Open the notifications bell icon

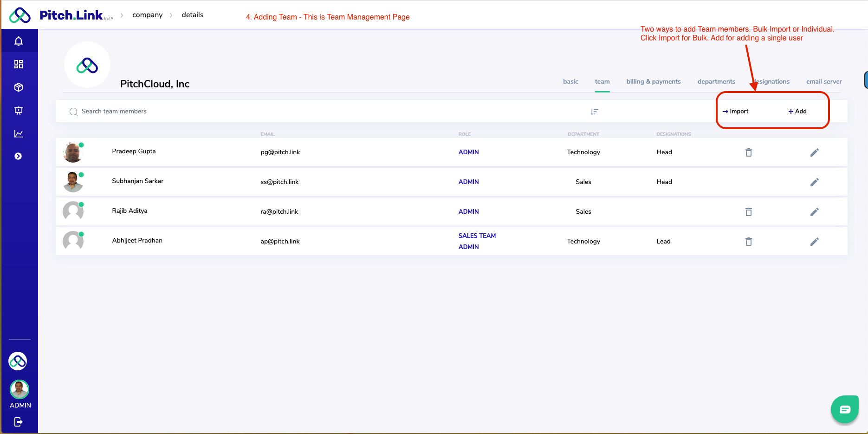[19, 41]
